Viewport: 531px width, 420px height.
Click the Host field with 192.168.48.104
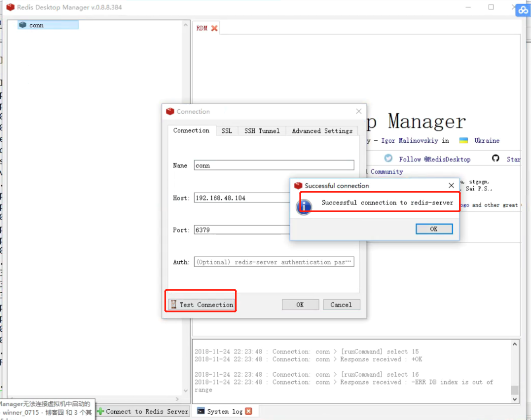(x=242, y=198)
